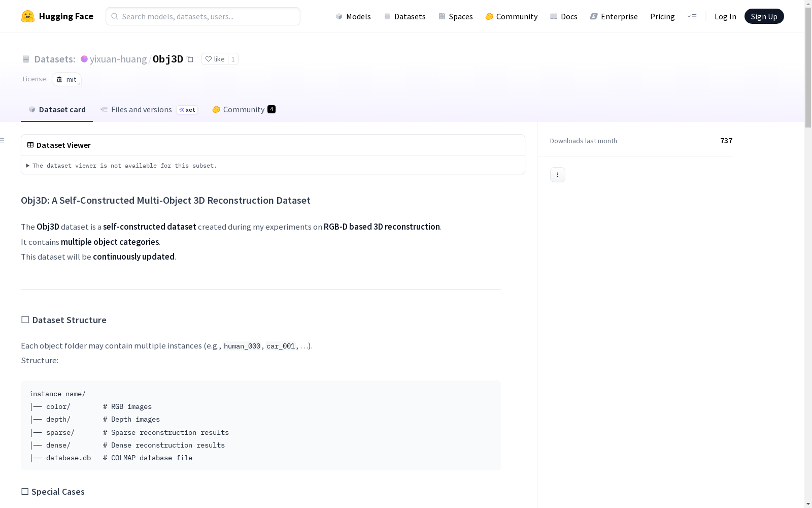Open the Docs nav item
This screenshot has height=508, width=812.
pos(563,16)
